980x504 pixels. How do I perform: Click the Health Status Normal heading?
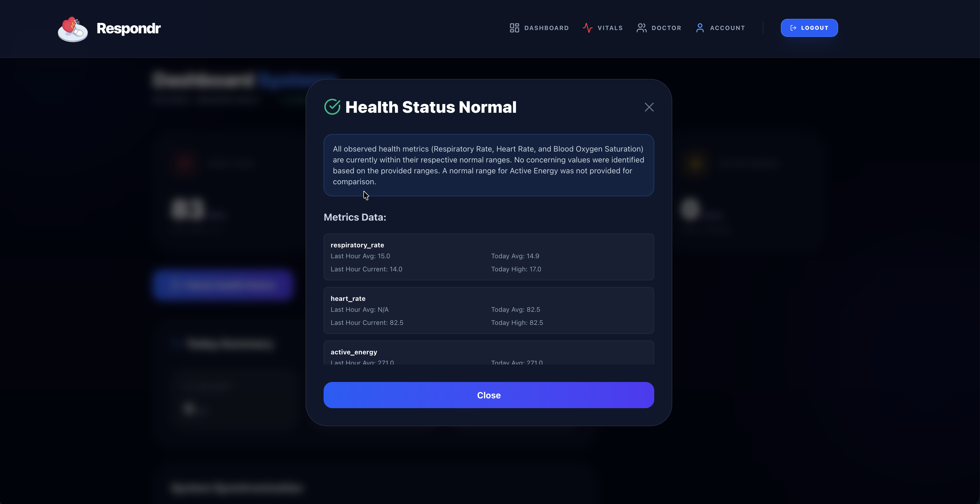point(431,107)
